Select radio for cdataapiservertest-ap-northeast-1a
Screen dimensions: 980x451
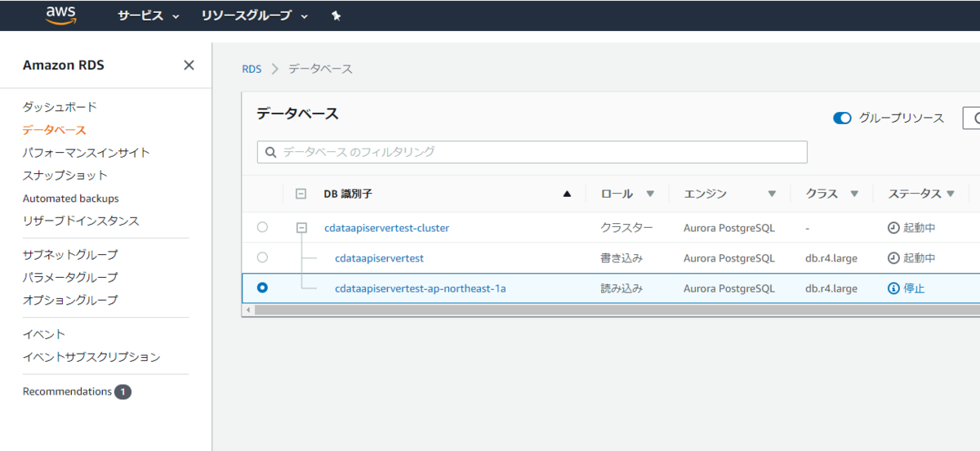pos(262,288)
